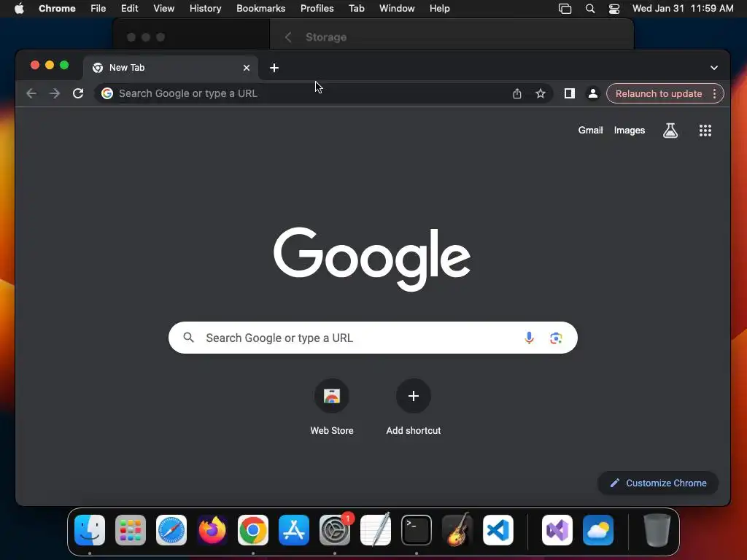Screen dimensions: 747x560
Task: Open the View menu
Action: coord(163,8)
